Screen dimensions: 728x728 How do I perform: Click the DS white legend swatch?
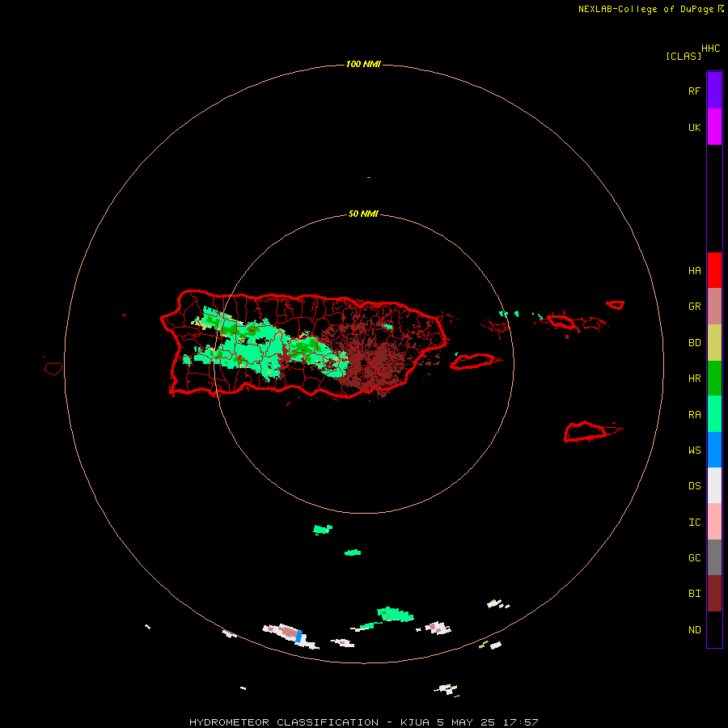(714, 485)
